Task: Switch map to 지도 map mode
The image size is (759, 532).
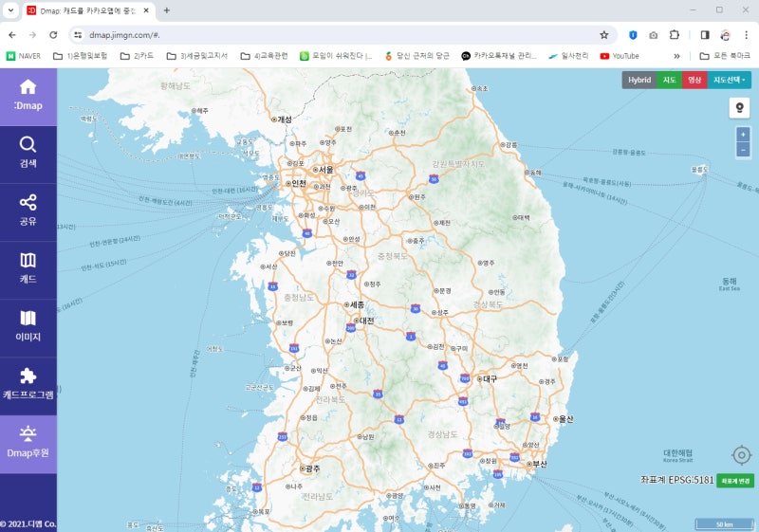Action: coord(670,80)
